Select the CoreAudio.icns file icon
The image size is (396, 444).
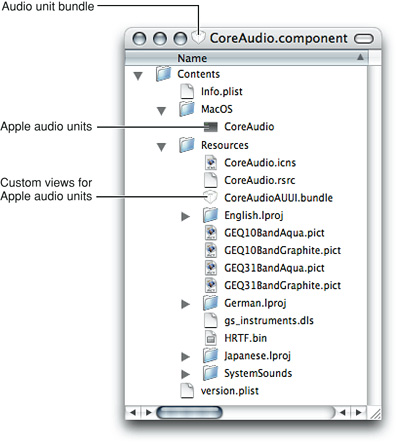(211, 162)
